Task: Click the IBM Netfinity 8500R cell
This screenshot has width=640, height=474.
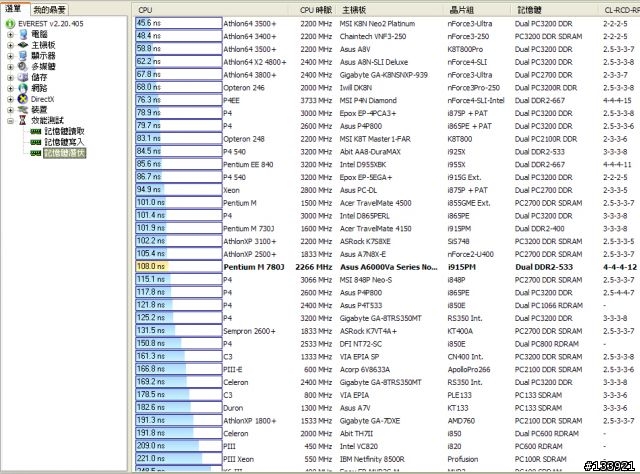Action: [372, 459]
